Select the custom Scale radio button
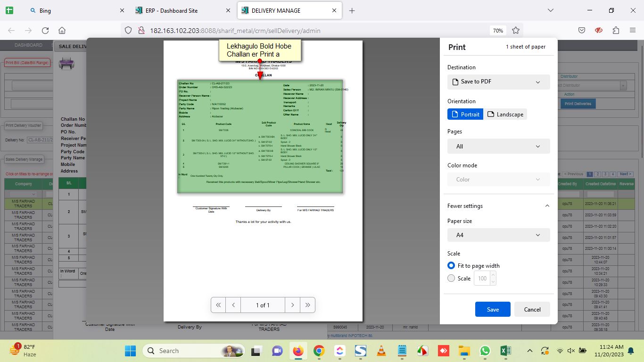 click(451, 279)
